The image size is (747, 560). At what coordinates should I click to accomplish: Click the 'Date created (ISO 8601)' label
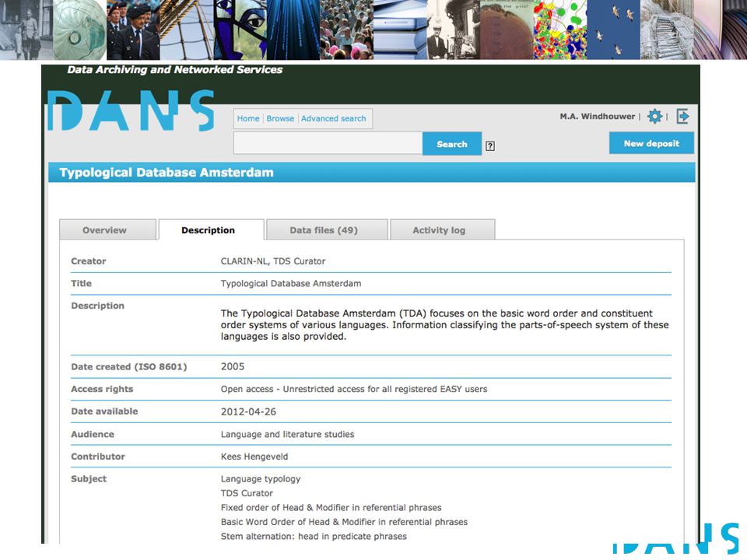[x=129, y=366]
